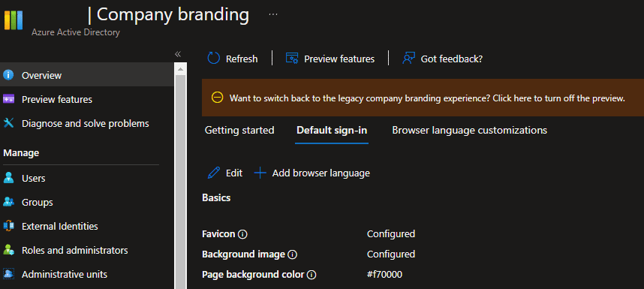
Task: Open Groups in the sidebar
Action: (37, 203)
